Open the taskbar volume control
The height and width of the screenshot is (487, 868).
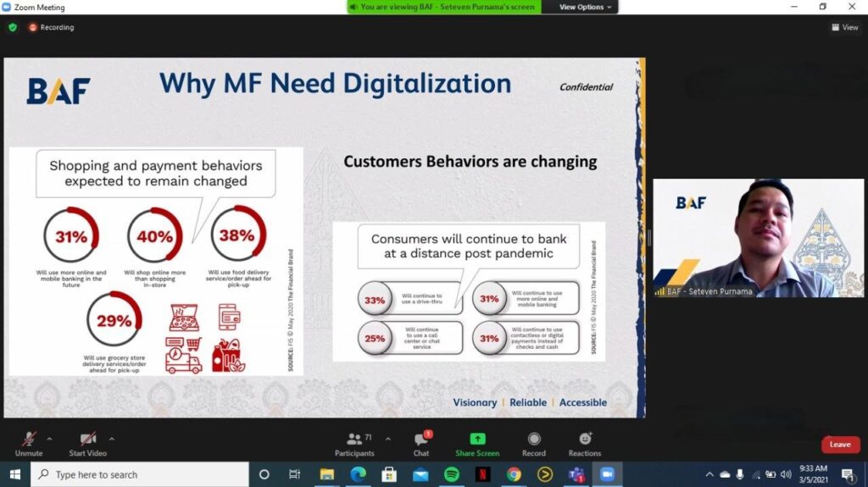click(x=786, y=474)
